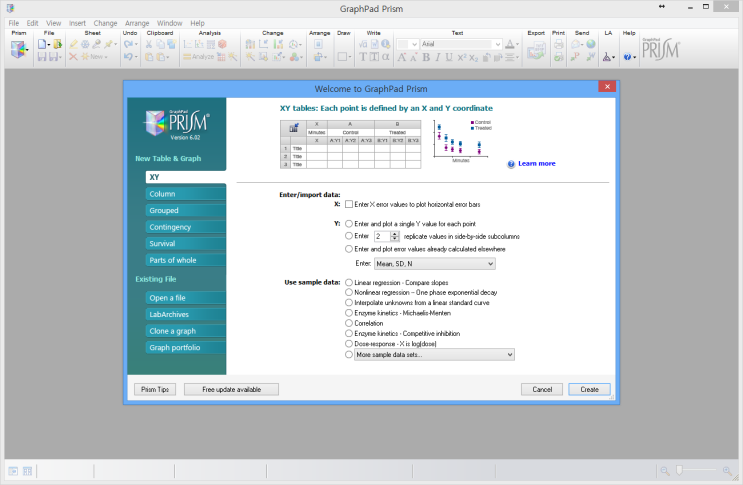The width and height of the screenshot is (743, 485).
Task: Click the LabArchives flask icon
Action: 607,57
